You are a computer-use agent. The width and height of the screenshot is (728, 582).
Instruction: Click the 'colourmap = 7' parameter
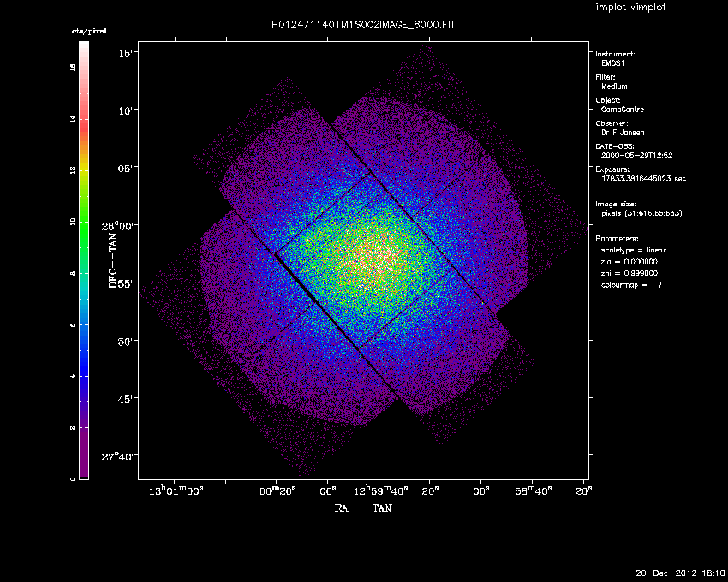[632, 285]
